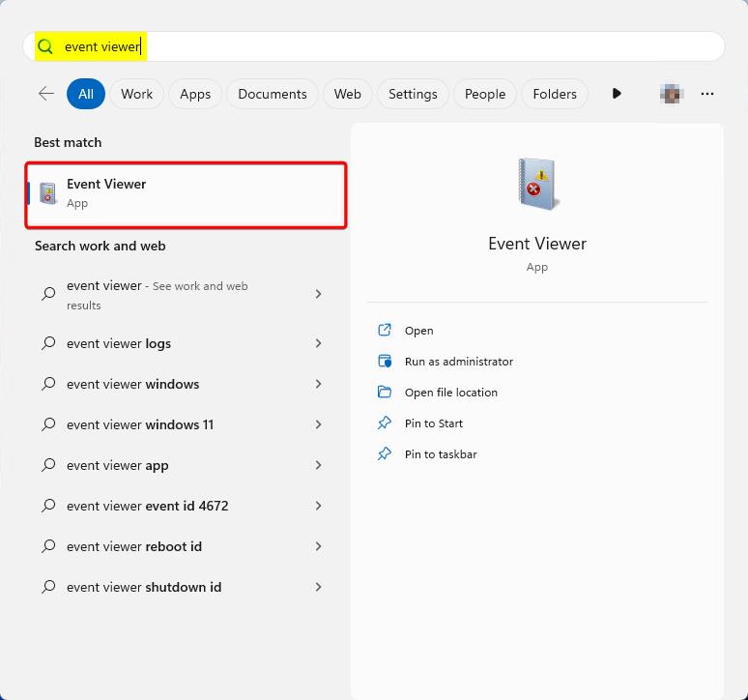
Task: Click the Run as administrator shield icon
Action: pyautogui.click(x=385, y=362)
